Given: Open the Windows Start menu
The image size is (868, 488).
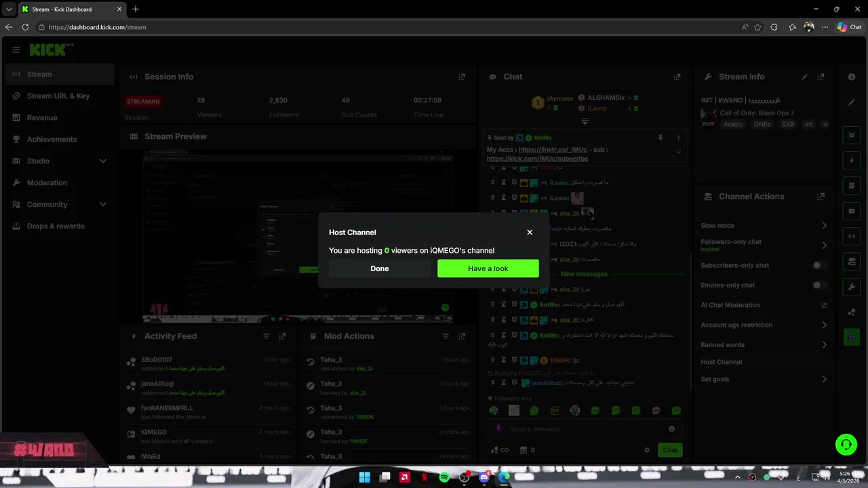Looking at the screenshot, I should point(365,477).
